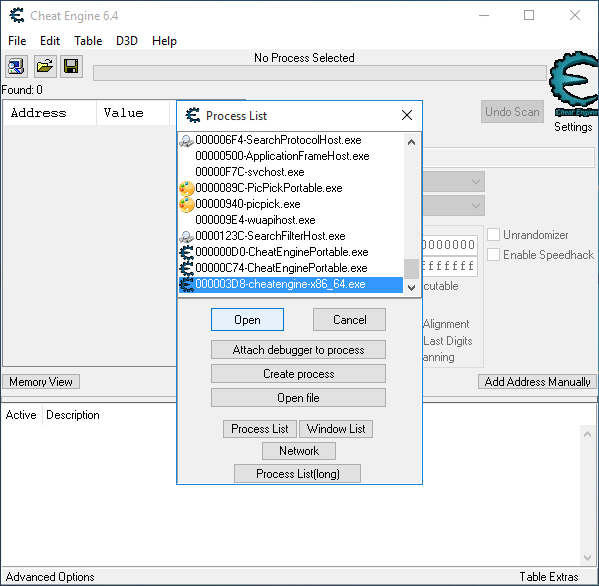Click the Active column header
Viewport: 599px width, 586px height.
click(21, 415)
